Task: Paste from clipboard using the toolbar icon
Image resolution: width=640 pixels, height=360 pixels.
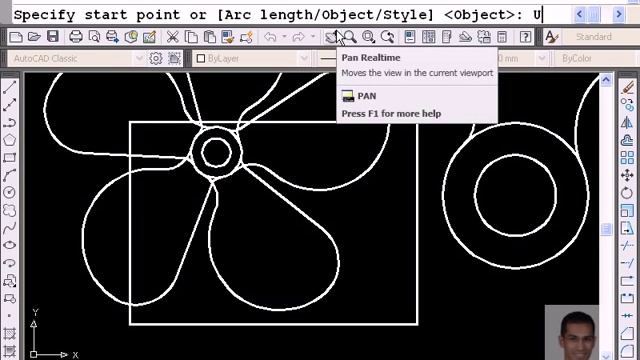Action: click(x=209, y=37)
